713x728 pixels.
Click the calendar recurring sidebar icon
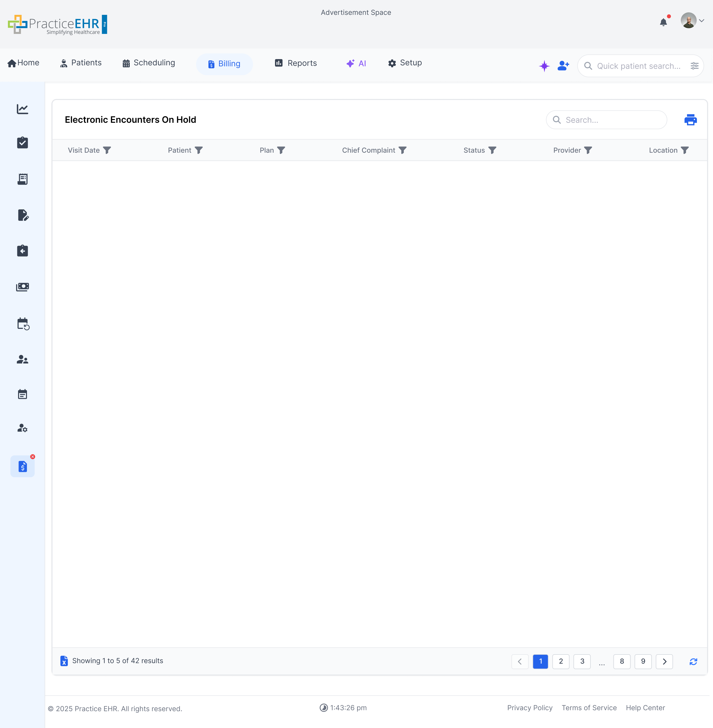click(x=23, y=324)
